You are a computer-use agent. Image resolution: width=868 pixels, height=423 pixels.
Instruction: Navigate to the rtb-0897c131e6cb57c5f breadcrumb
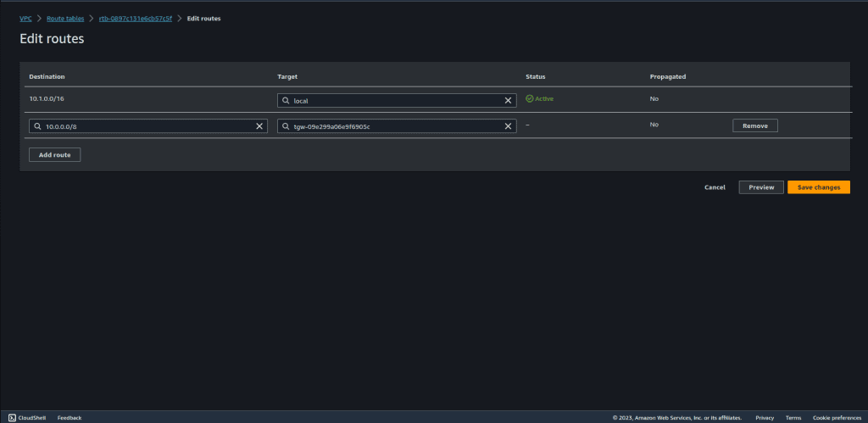point(135,18)
